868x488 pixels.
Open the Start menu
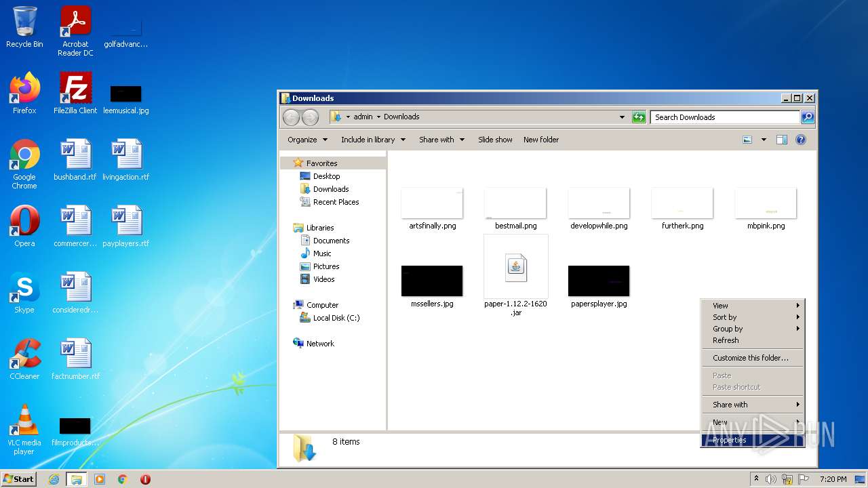coord(19,479)
